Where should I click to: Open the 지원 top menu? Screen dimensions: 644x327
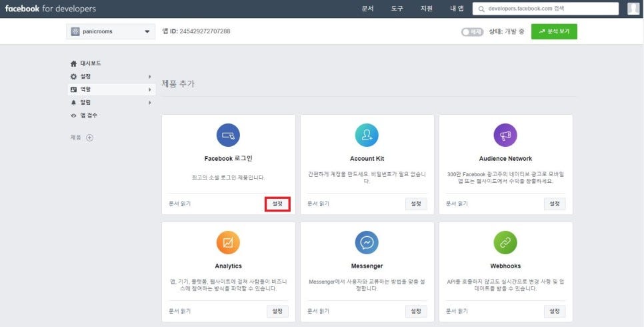coord(427,9)
